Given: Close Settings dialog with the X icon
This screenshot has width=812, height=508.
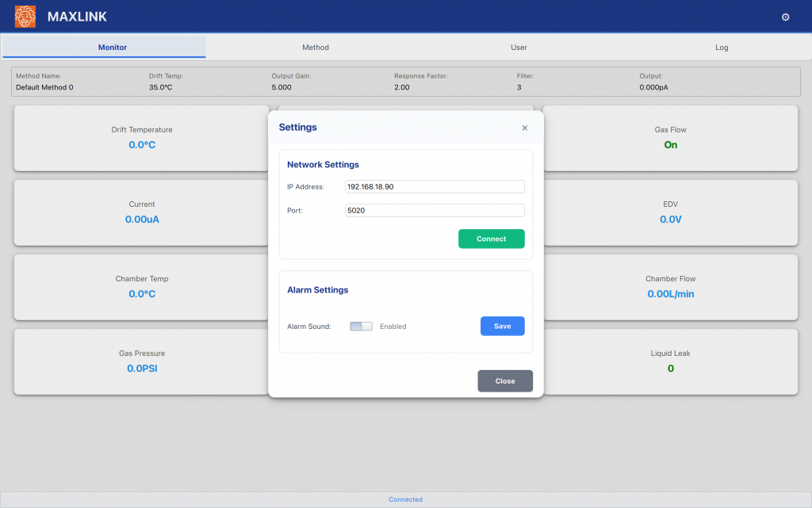Looking at the screenshot, I should (x=524, y=128).
